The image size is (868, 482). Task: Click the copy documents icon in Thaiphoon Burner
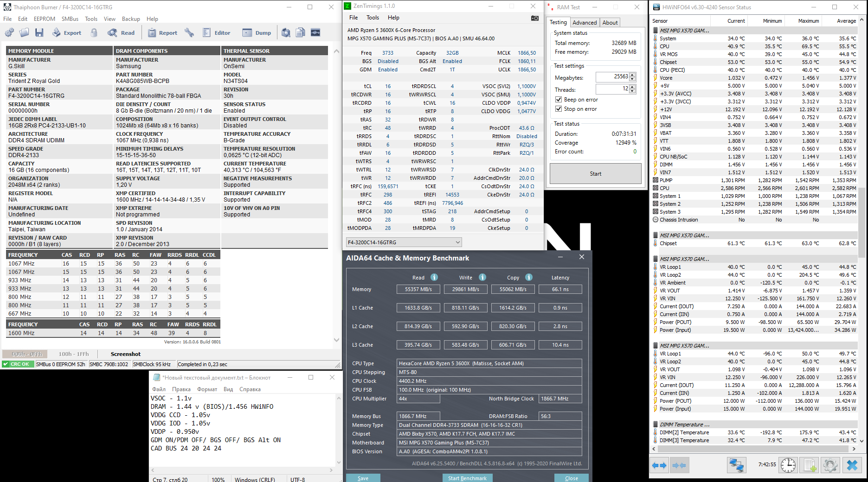pyautogui.click(x=301, y=32)
